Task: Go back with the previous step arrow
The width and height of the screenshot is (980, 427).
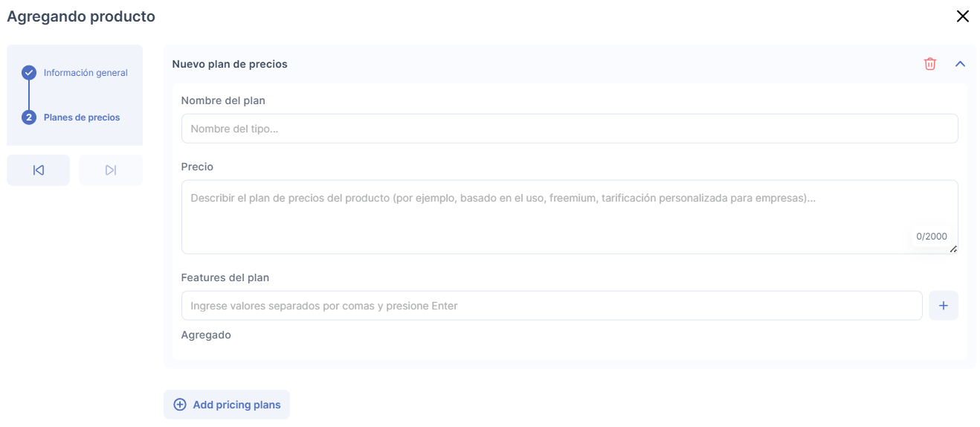Action: [x=39, y=170]
